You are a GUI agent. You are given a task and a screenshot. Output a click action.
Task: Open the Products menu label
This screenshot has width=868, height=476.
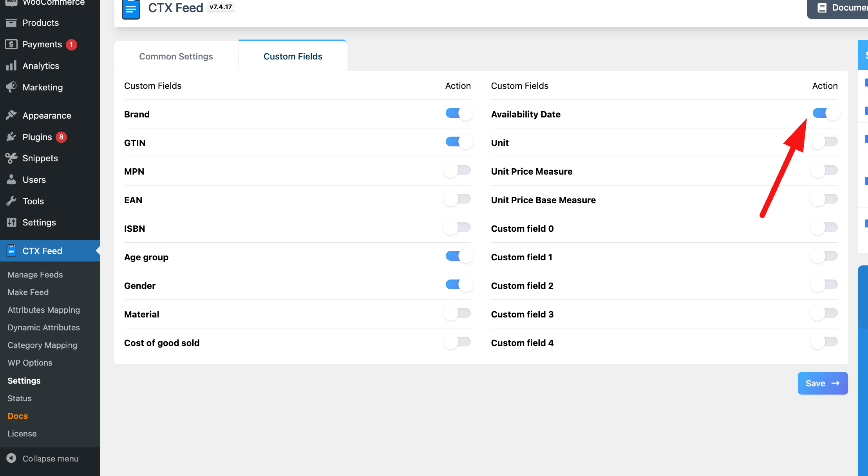click(x=41, y=23)
